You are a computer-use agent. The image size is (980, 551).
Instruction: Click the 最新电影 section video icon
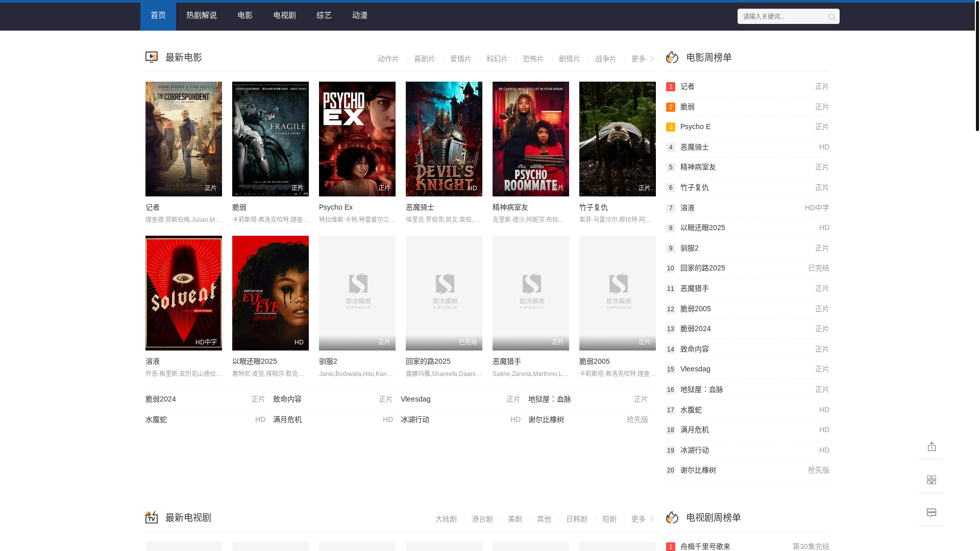click(152, 58)
